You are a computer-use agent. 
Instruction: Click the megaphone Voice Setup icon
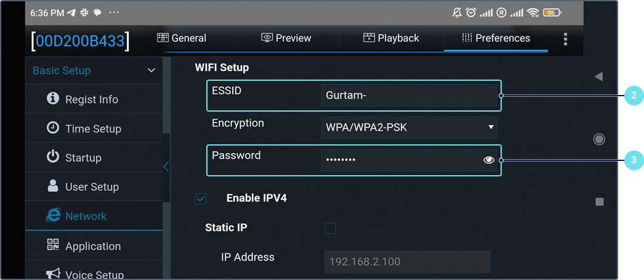coord(53,274)
